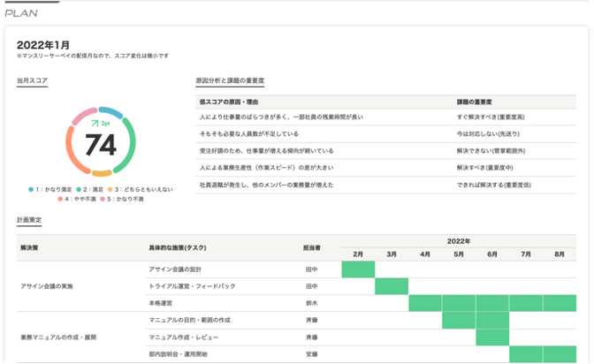The image size is (594, 364).
Task: Click the 3月 bar for トライアル運営・フィードバック
Action: (x=392, y=286)
